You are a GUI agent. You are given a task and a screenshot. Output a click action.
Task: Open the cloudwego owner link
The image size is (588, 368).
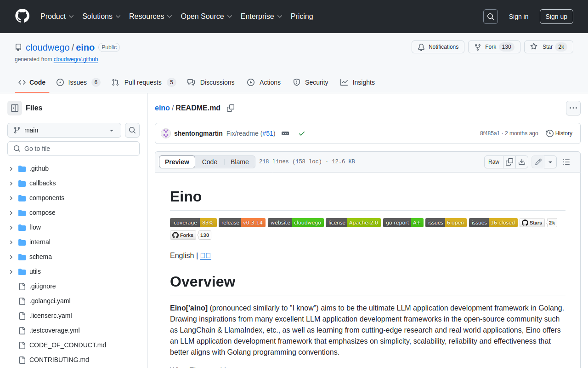tap(48, 47)
